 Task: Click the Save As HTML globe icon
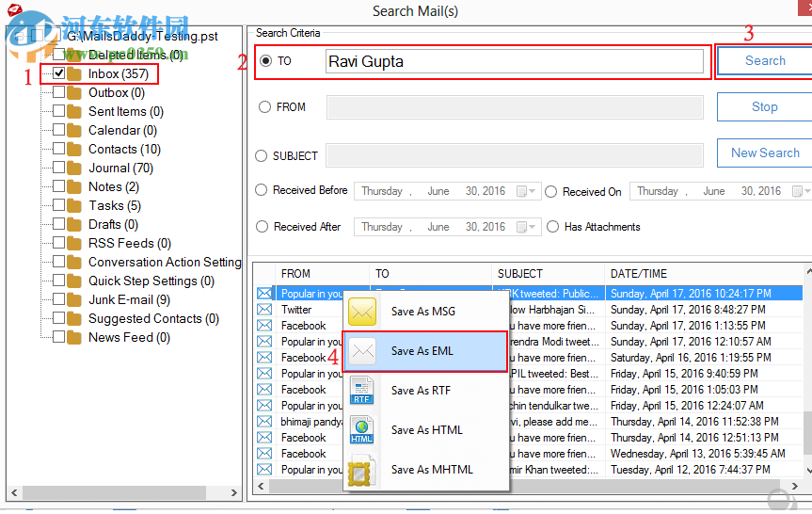(x=362, y=430)
